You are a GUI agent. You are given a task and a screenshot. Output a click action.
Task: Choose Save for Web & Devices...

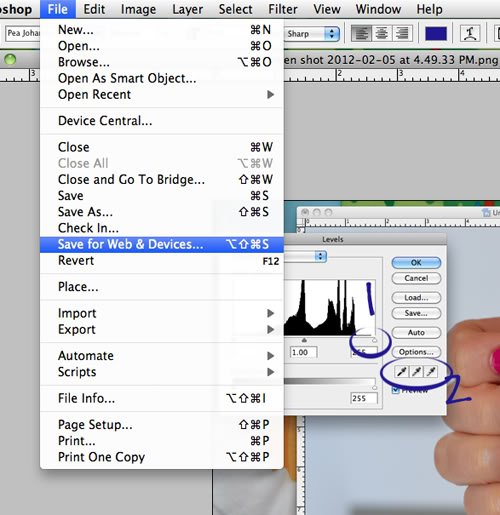(162, 244)
